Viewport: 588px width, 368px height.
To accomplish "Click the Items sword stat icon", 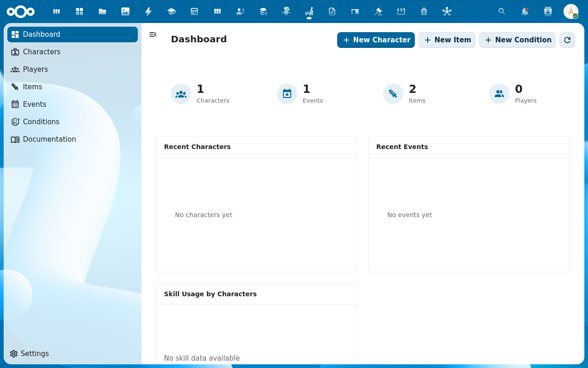I will [393, 94].
